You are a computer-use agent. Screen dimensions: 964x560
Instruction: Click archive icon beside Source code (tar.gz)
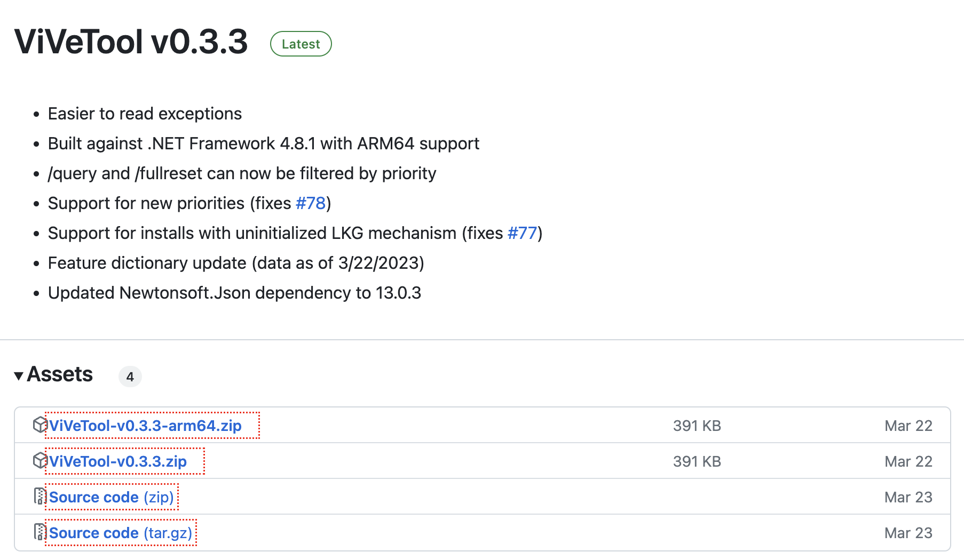pos(39,532)
